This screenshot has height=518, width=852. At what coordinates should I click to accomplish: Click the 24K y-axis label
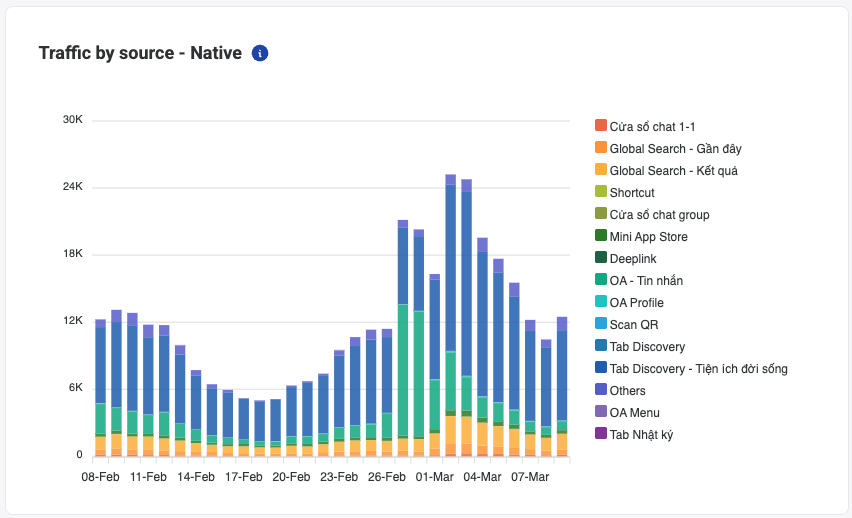[73, 186]
